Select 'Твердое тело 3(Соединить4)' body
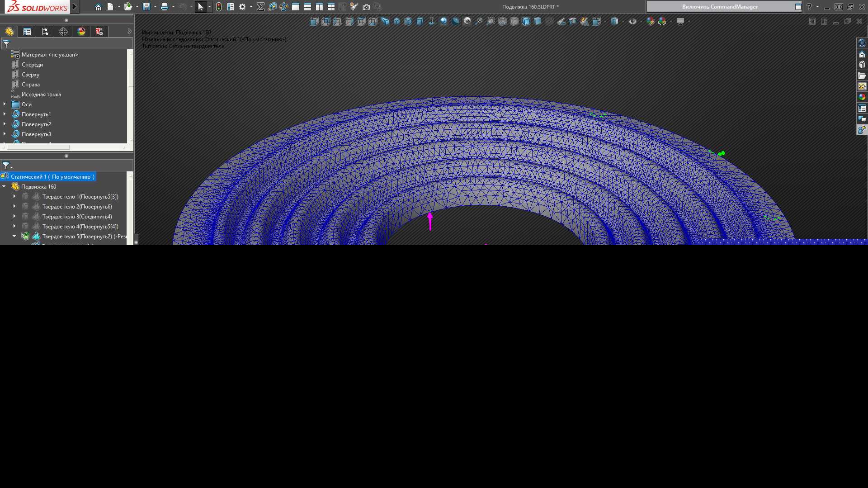Screen dimensions: 868x488 coord(77,217)
